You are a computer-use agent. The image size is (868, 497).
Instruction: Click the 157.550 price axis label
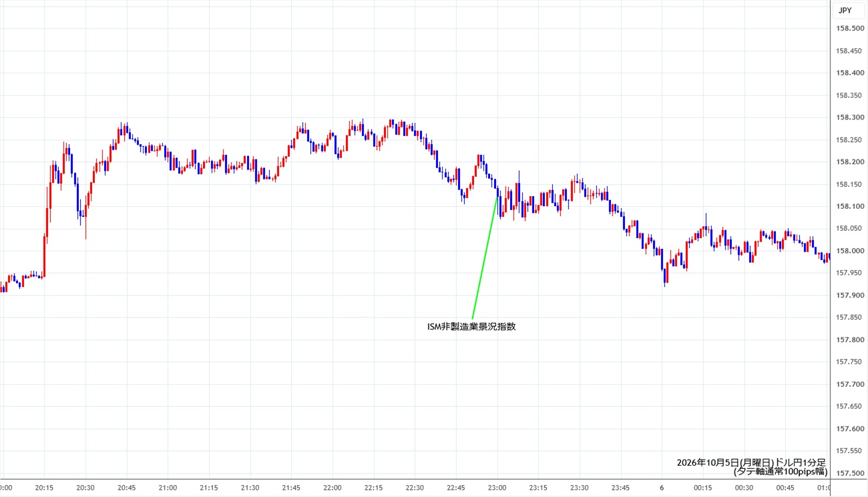[851, 451]
